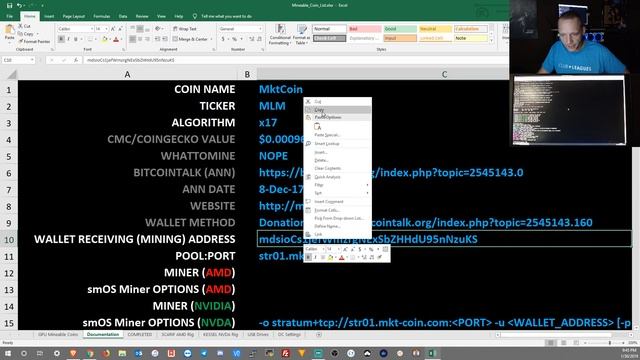Open the Format as Table gallery
The height and width of the screenshot is (360, 640).
tap(302, 35)
